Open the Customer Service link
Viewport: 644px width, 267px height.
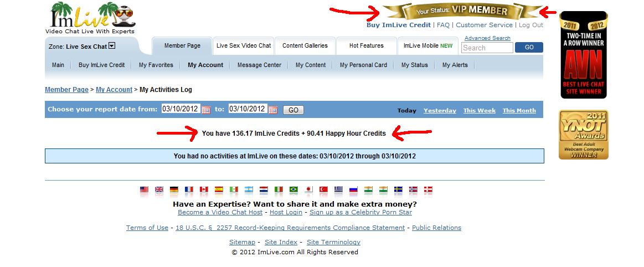coord(484,25)
